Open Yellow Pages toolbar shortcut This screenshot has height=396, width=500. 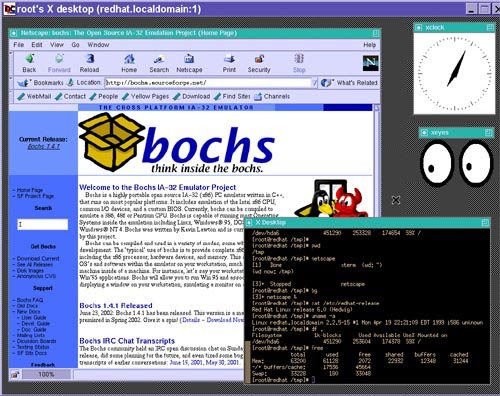pos(145,96)
